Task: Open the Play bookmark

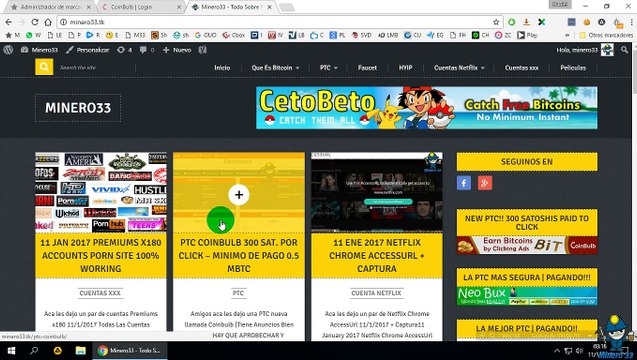Action: point(527,35)
